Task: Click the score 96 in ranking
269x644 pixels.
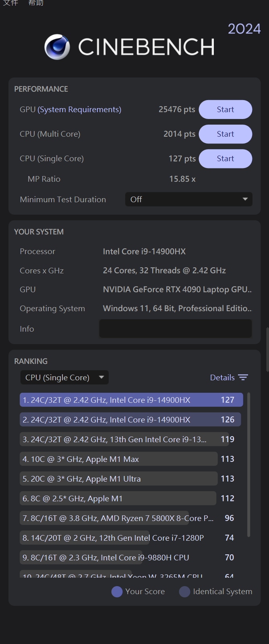Action: pyautogui.click(x=229, y=518)
